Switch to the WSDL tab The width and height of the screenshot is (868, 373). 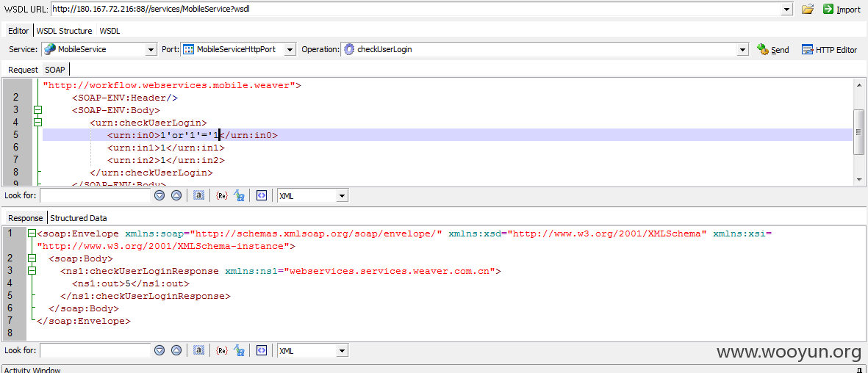click(110, 31)
